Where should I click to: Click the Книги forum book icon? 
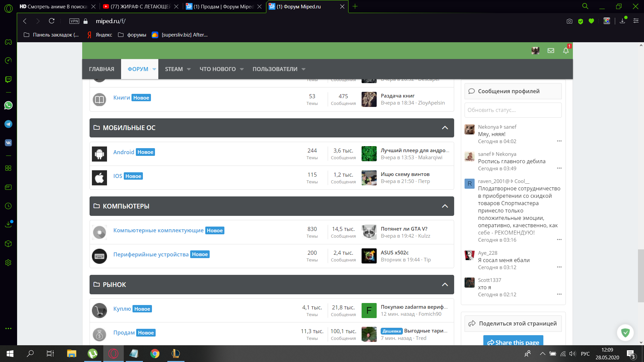click(x=99, y=100)
